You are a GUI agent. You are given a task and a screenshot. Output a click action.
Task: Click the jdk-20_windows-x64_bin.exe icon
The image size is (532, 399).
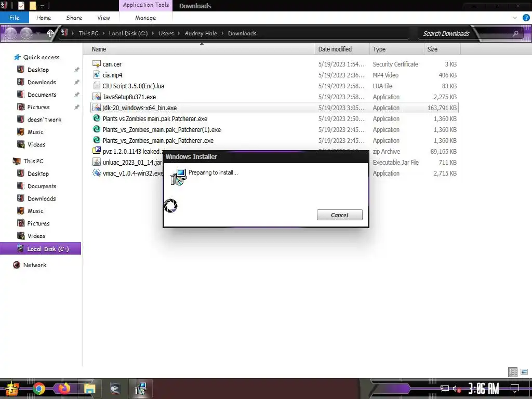[97, 107]
